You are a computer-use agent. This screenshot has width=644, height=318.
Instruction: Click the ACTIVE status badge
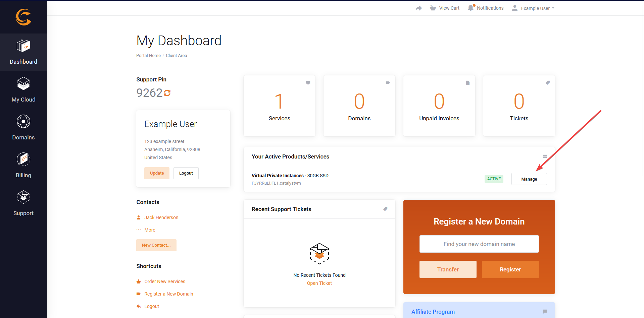494,179
